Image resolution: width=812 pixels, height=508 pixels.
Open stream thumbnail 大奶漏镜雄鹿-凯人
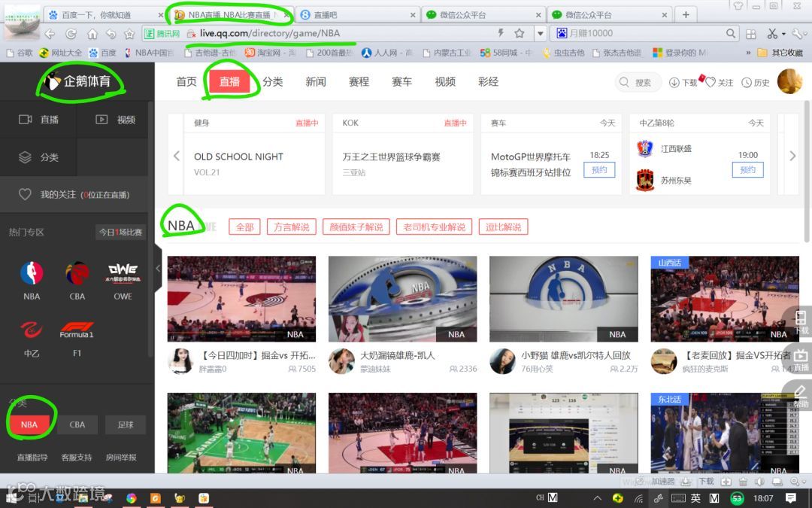(402, 299)
